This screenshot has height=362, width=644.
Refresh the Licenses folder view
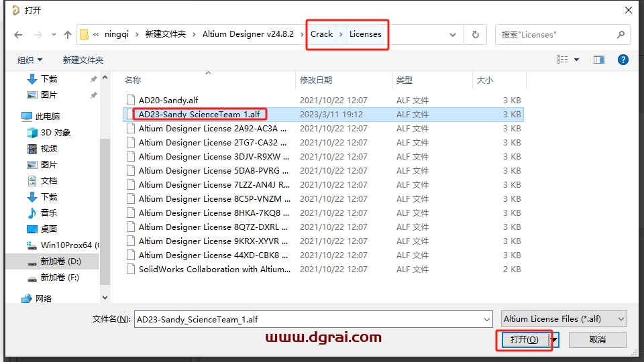pos(475,34)
